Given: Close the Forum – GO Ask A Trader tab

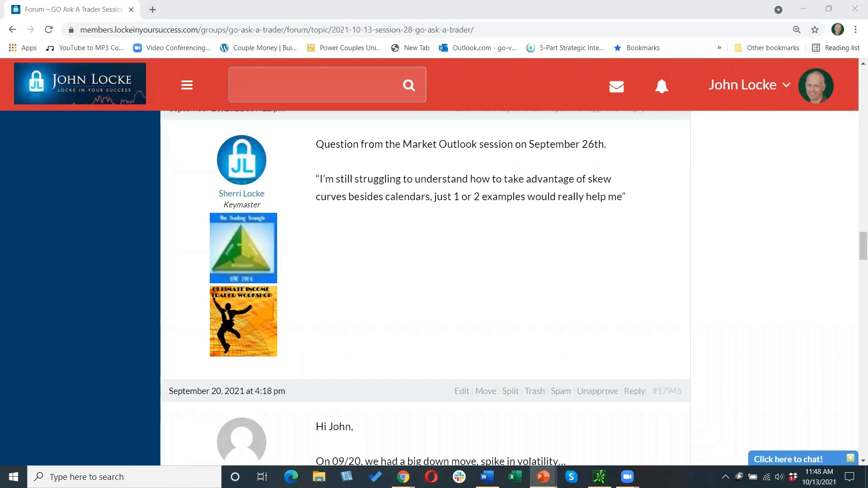Looking at the screenshot, I should (x=131, y=9).
